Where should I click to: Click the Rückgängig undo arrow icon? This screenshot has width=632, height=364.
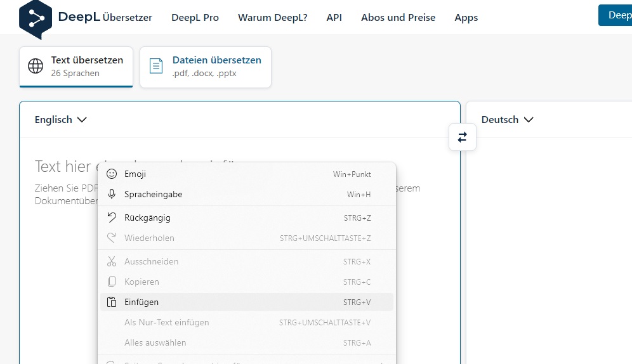coord(112,218)
